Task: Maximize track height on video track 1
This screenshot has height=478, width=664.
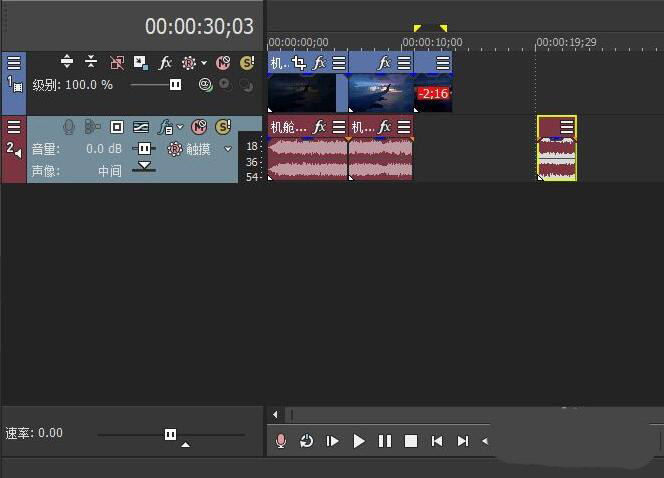Action: point(67,62)
